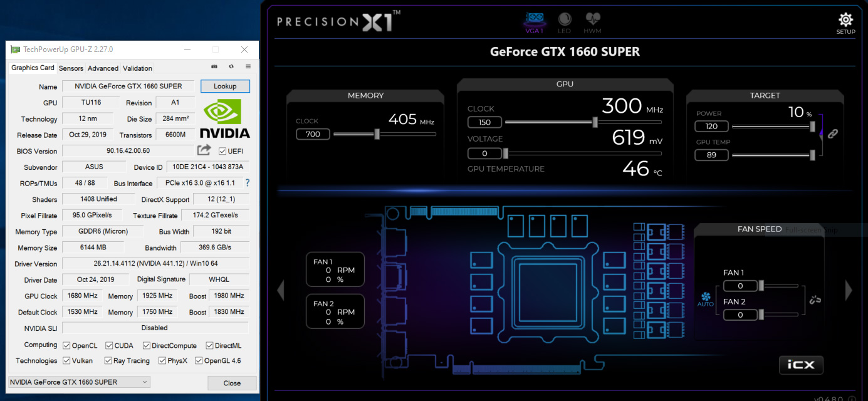
Task: Toggle the DirectML checkbox
Action: [x=209, y=345]
